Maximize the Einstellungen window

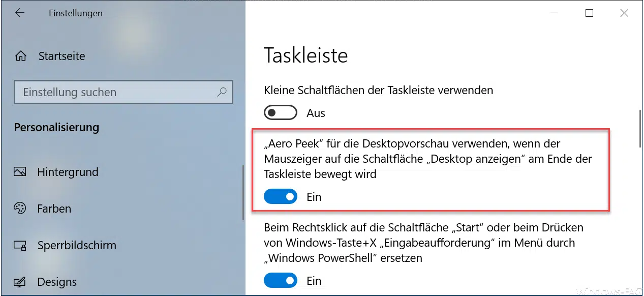pyautogui.click(x=589, y=13)
